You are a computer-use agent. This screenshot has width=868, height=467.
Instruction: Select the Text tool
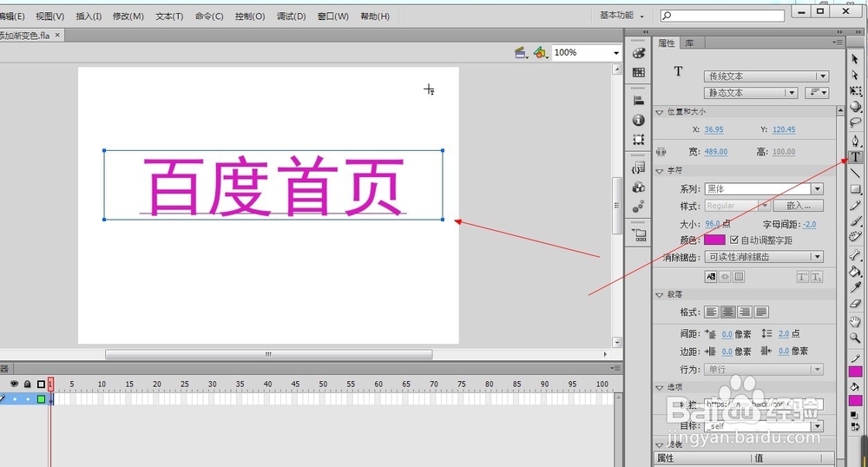pos(855,157)
